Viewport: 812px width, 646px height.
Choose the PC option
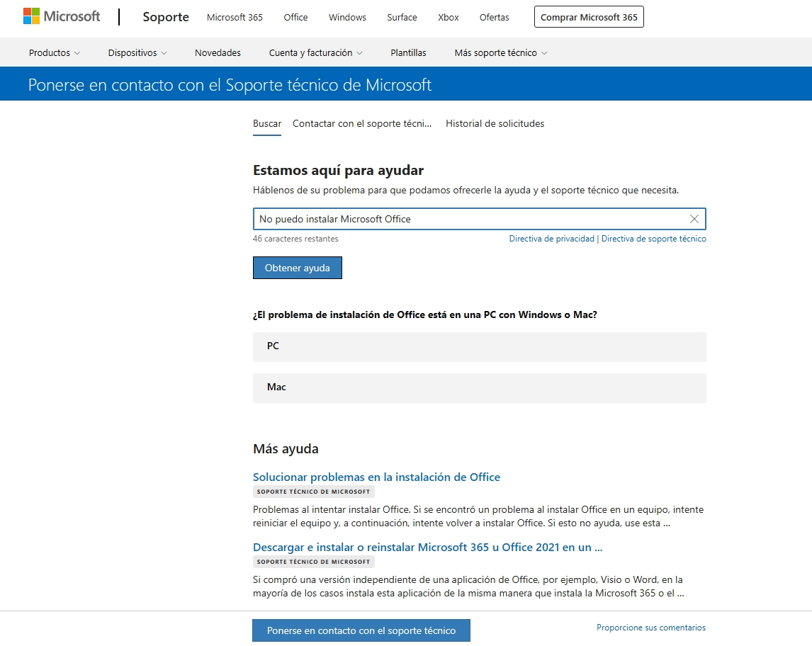tap(480, 347)
